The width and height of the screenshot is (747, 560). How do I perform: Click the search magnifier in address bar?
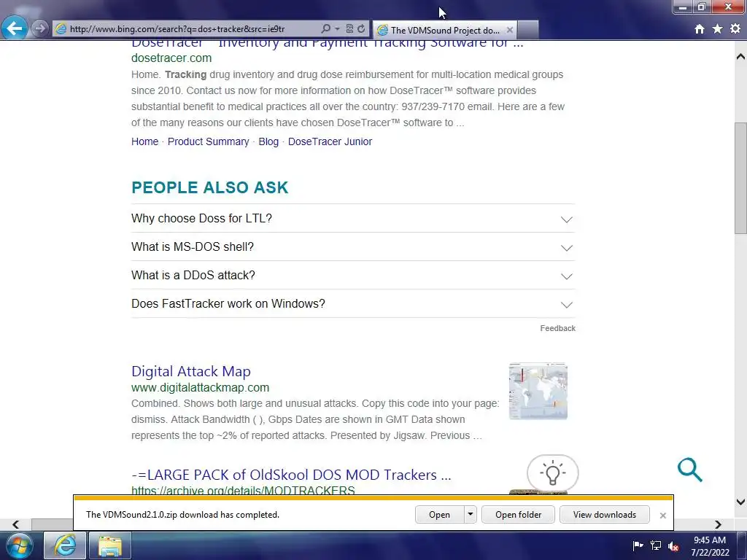tap(325, 29)
